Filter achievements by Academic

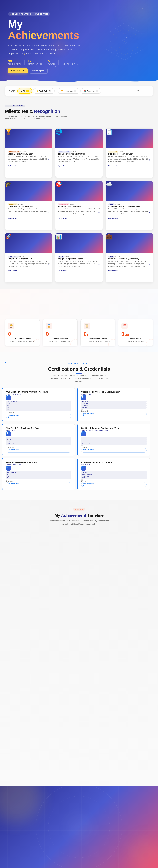pos(91,91)
